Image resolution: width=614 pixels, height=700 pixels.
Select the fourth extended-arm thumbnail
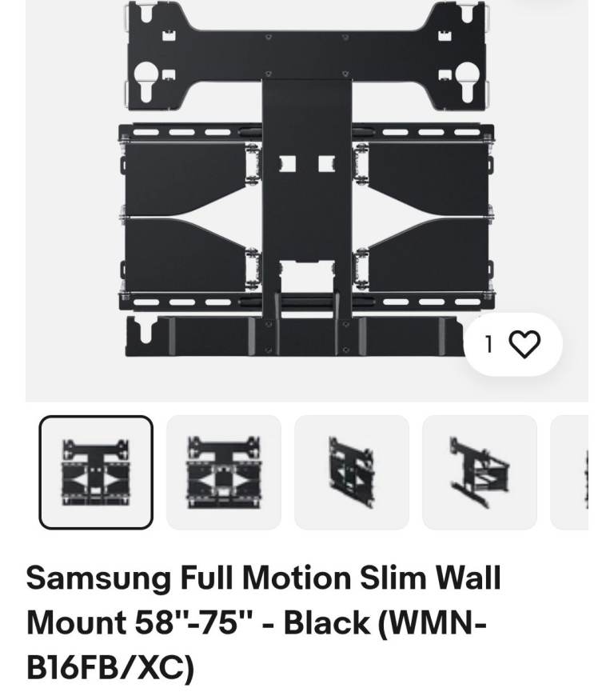(x=480, y=472)
